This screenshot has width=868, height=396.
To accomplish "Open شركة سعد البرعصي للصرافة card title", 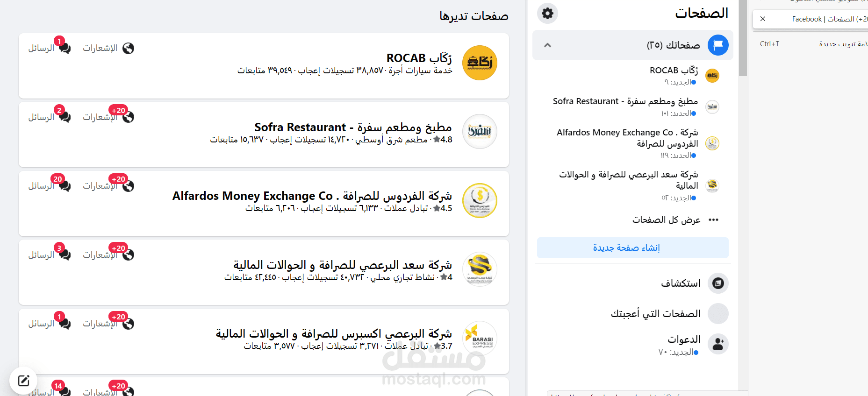I will (x=343, y=265).
